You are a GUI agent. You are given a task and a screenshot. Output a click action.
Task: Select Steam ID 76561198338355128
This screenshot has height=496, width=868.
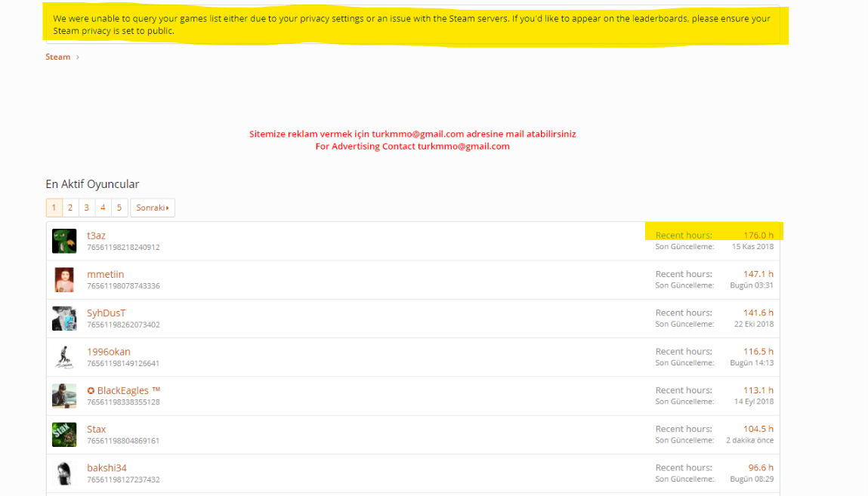point(123,402)
